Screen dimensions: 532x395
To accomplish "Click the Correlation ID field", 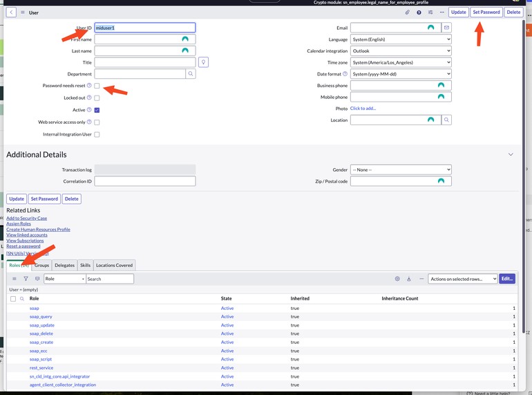I will (145, 181).
